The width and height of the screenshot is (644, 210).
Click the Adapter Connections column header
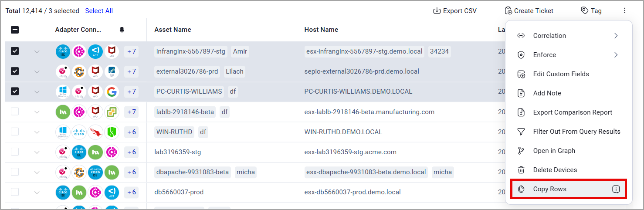coord(78,30)
